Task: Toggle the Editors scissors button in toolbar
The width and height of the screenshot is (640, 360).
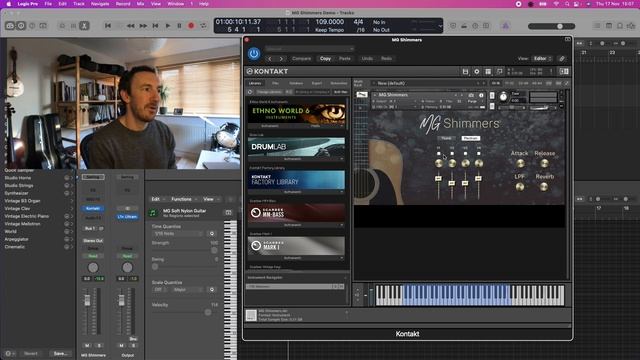Action: (84, 26)
